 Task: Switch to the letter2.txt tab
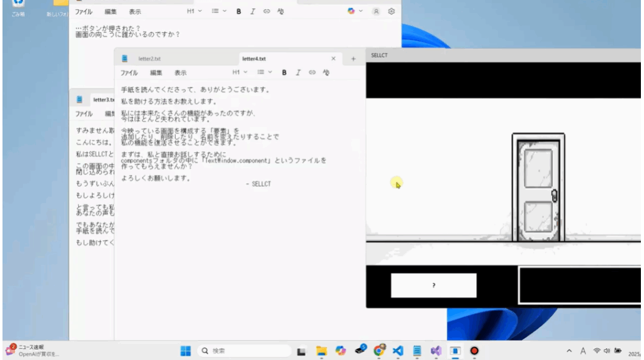(x=150, y=59)
